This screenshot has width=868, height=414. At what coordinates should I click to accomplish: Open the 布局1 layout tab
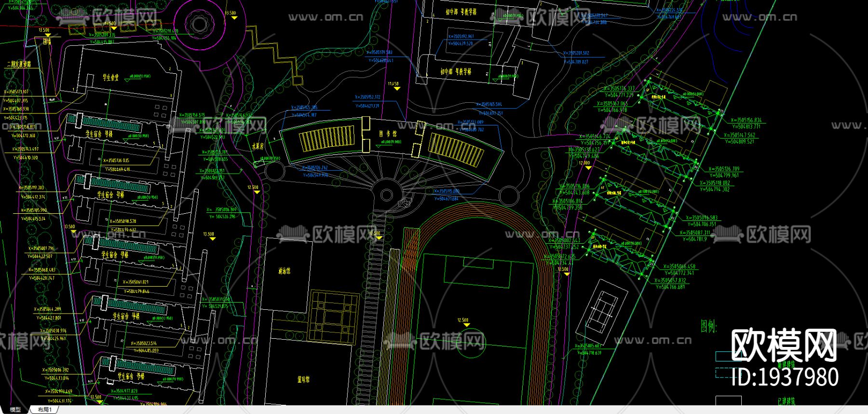(x=44, y=410)
